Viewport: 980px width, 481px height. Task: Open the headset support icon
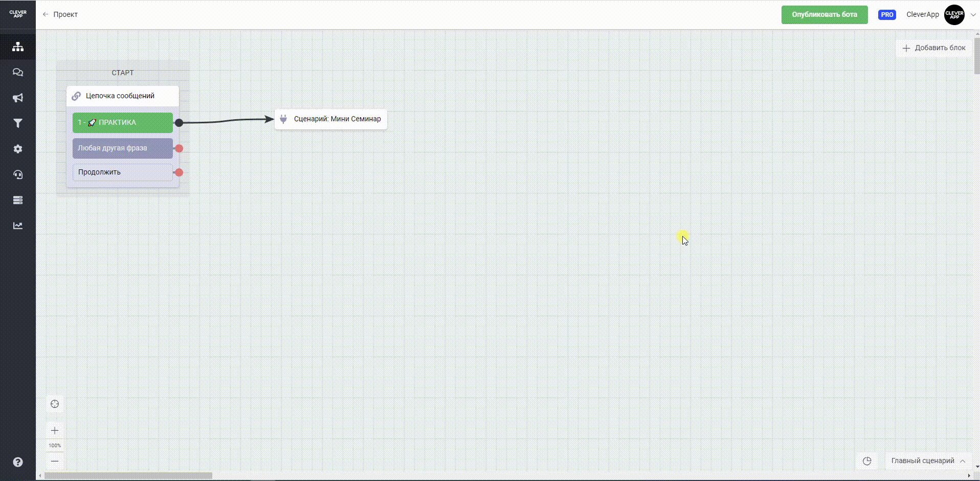[x=18, y=174]
